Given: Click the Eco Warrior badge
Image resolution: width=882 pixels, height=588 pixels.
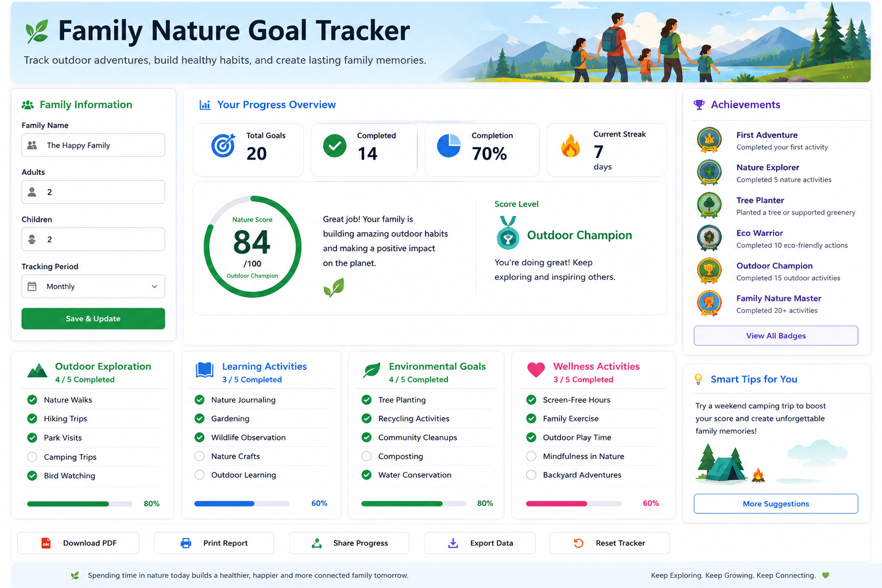Looking at the screenshot, I should (709, 238).
